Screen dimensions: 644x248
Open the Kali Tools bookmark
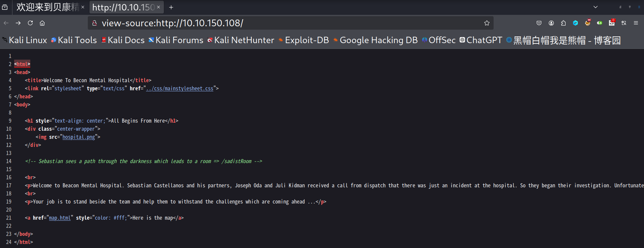click(74, 40)
